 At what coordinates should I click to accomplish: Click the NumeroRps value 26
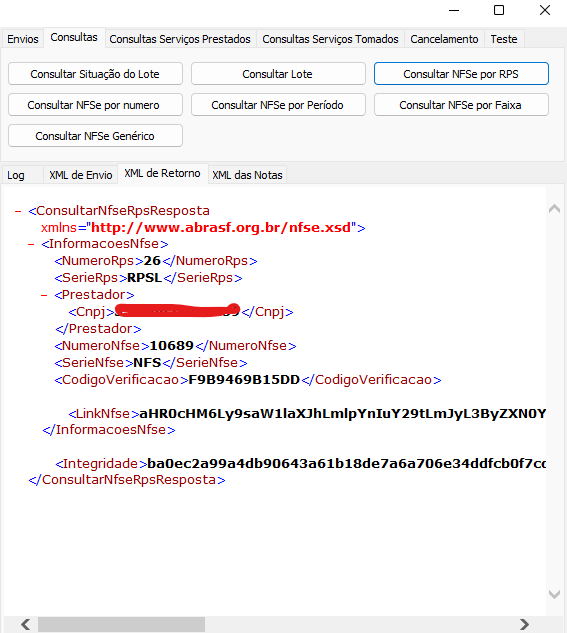coord(152,261)
